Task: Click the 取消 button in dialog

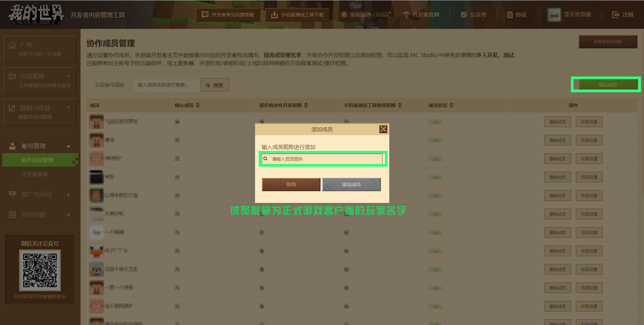Action: pos(291,184)
